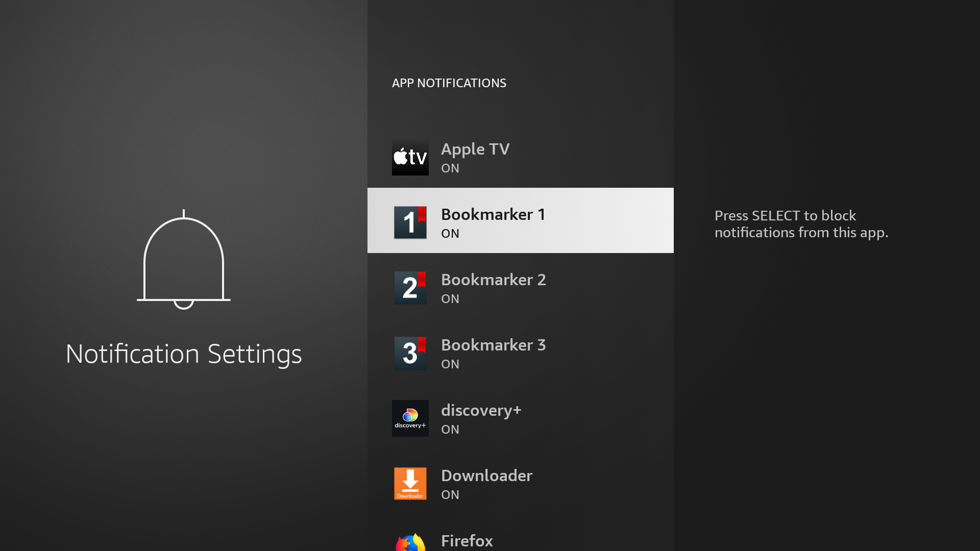Toggle the ON status for discovery+
Screen dimensions: 980x551
(450, 430)
